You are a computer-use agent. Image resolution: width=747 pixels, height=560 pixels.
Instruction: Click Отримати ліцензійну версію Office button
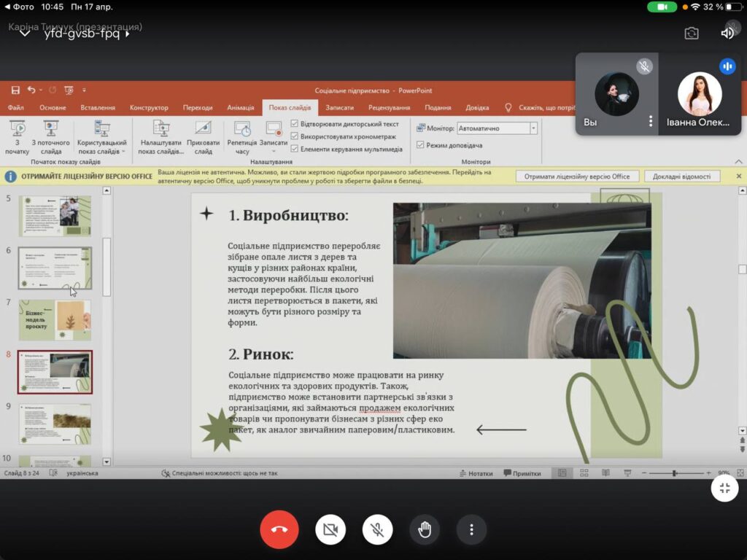tap(577, 176)
